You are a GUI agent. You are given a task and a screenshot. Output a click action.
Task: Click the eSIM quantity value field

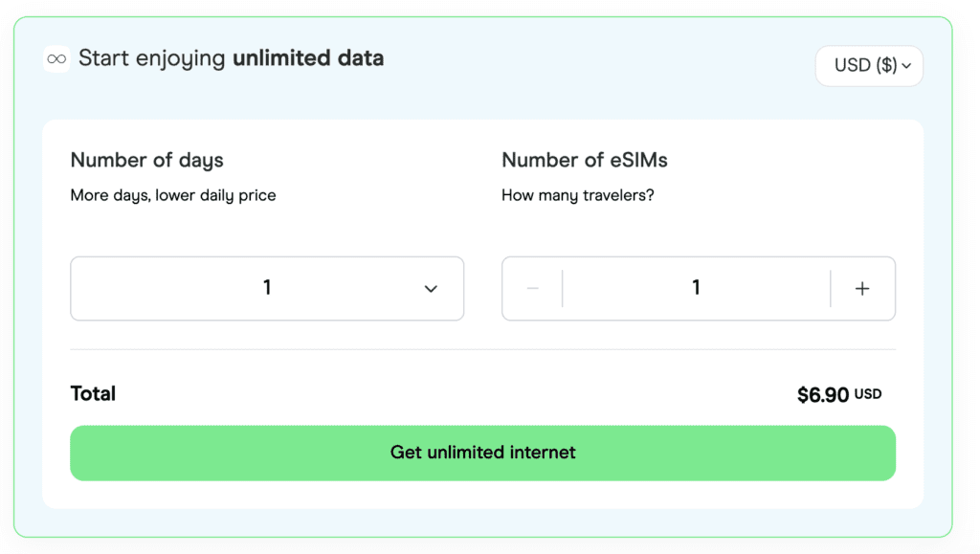pyautogui.click(x=696, y=288)
